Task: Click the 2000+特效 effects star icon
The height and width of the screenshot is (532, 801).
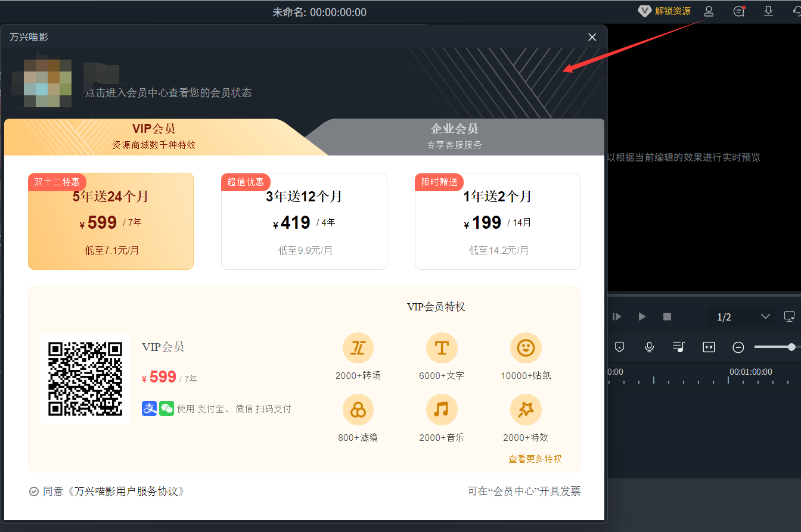Action: (x=526, y=410)
